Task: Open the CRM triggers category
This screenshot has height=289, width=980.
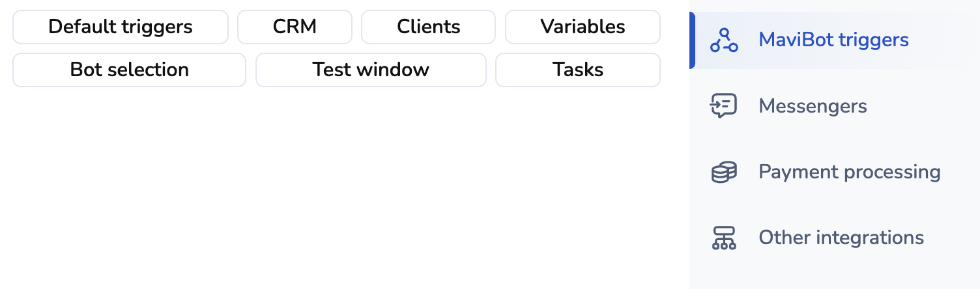Action: pos(295,27)
